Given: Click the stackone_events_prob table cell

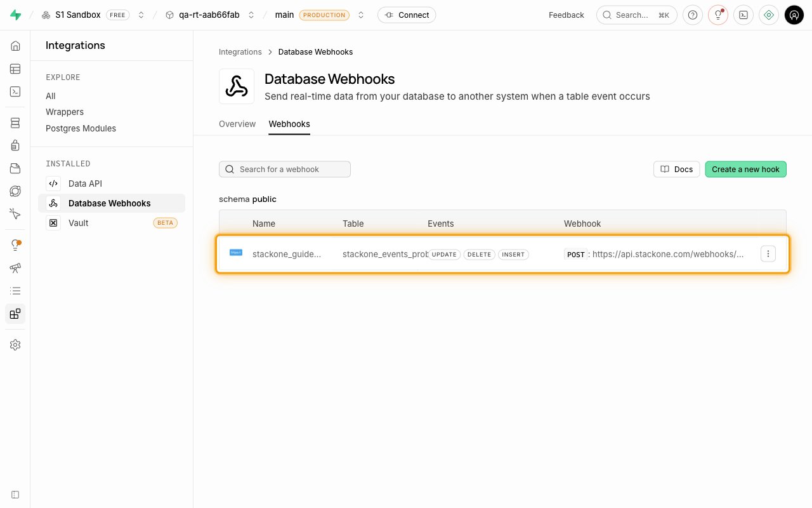Looking at the screenshot, I should [386, 254].
